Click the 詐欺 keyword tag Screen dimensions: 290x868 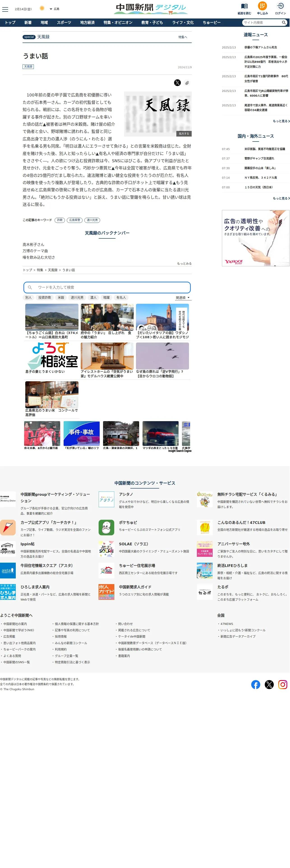tap(60, 220)
